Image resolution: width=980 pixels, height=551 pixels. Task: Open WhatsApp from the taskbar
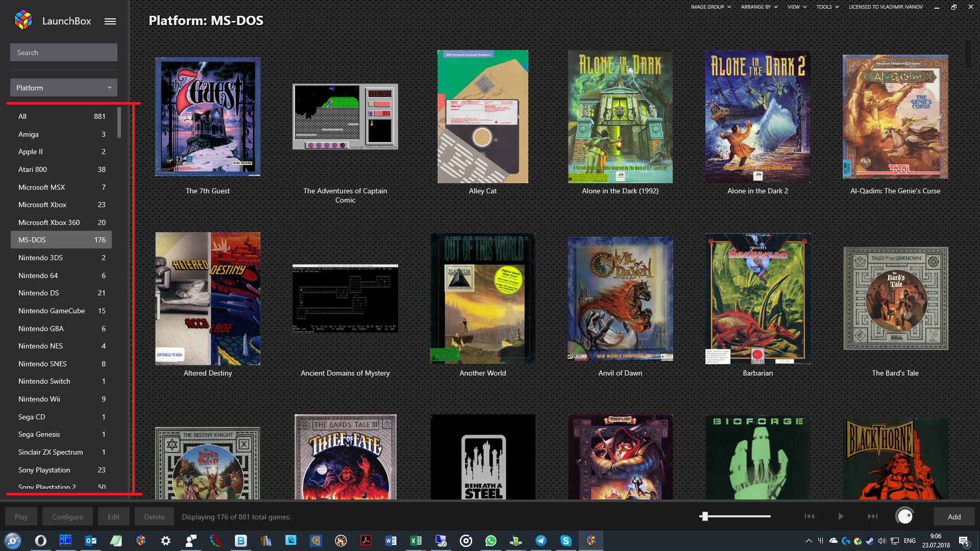[491, 541]
